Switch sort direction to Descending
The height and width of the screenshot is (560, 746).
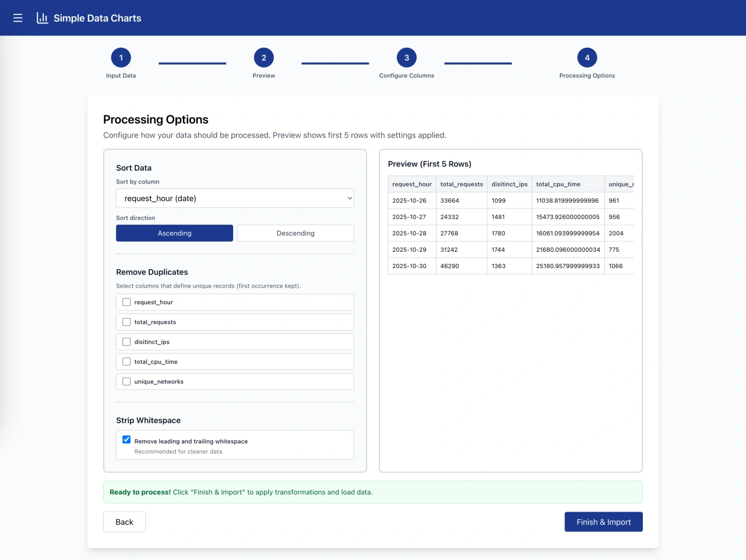(295, 233)
